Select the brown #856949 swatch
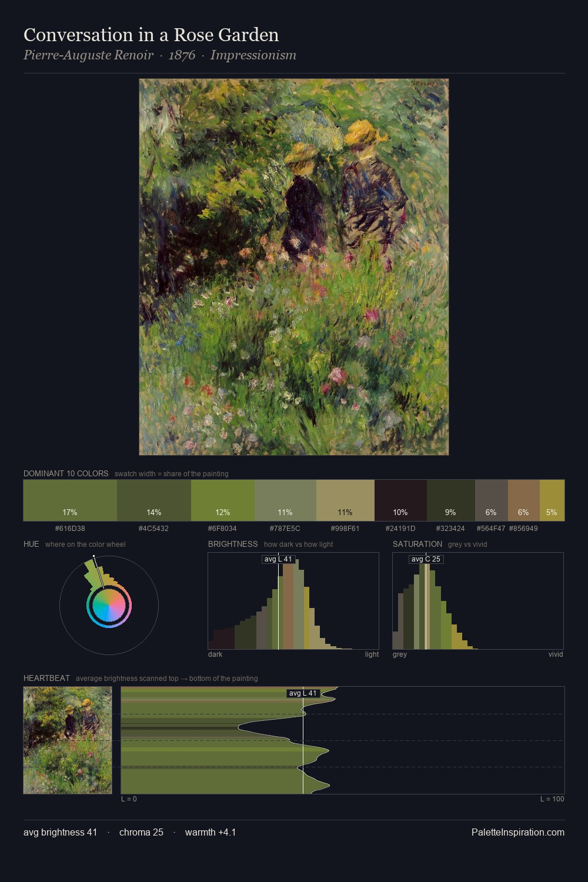 523,500
